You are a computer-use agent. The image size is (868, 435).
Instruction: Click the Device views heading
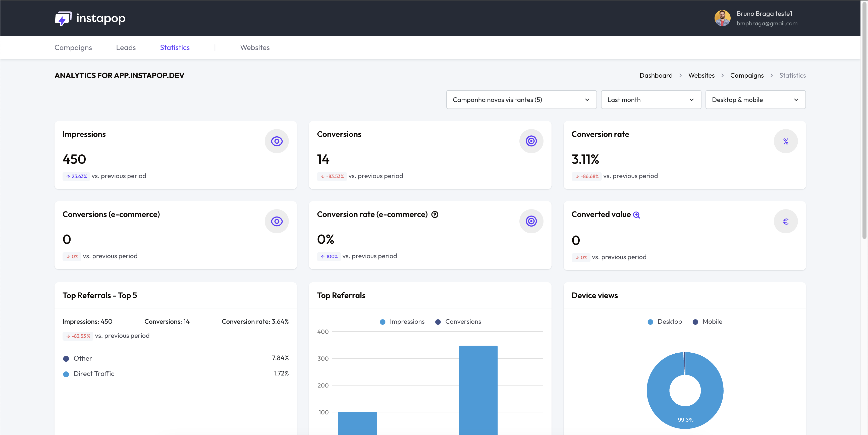point(594,296)
